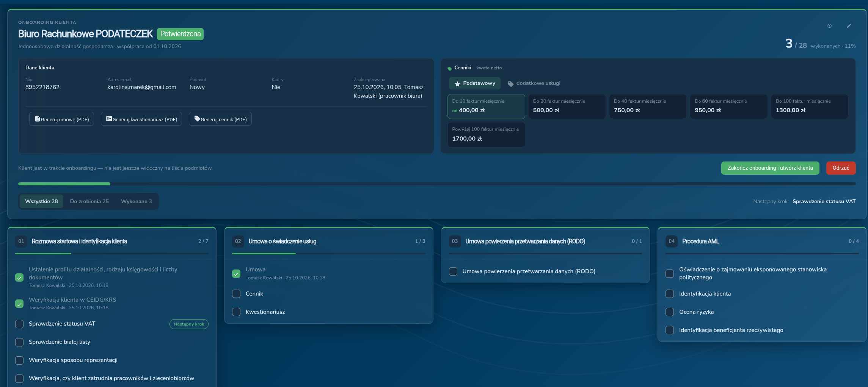Select Powyżej 100 faktur miesięcznie card

pyautogui.click(x=486, y=135)
